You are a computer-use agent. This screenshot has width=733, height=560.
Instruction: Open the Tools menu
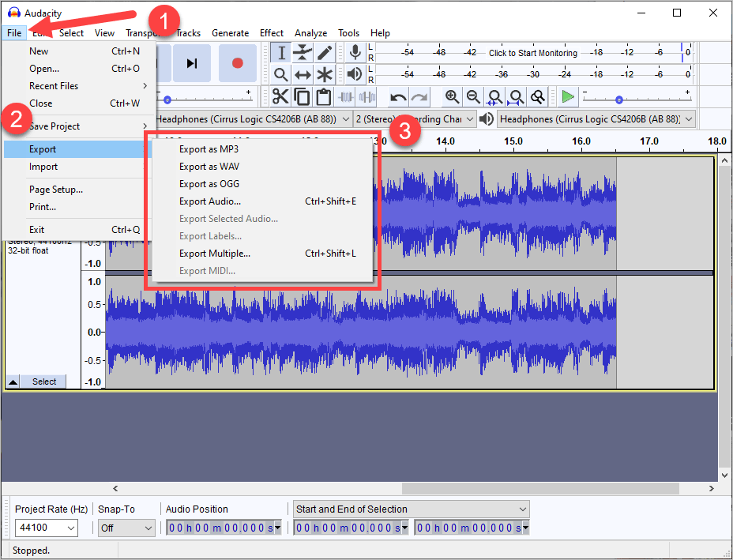coord(349,33)
